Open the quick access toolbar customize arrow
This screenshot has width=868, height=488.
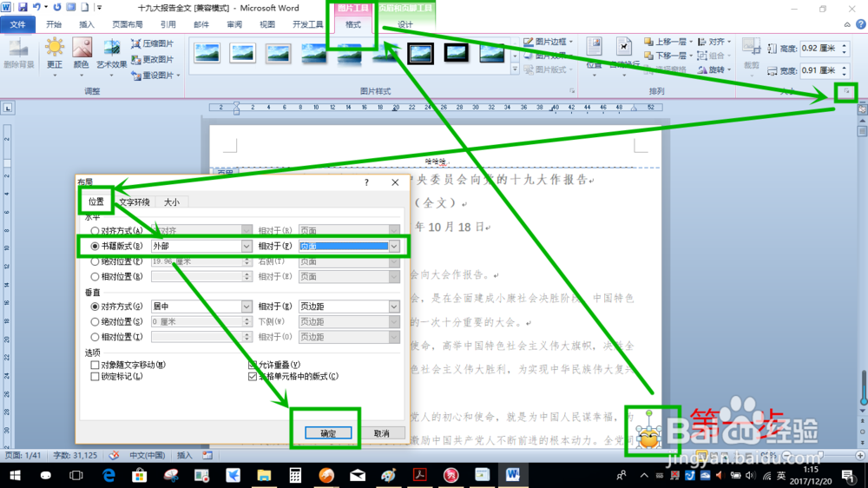click(x=99, y=8)
